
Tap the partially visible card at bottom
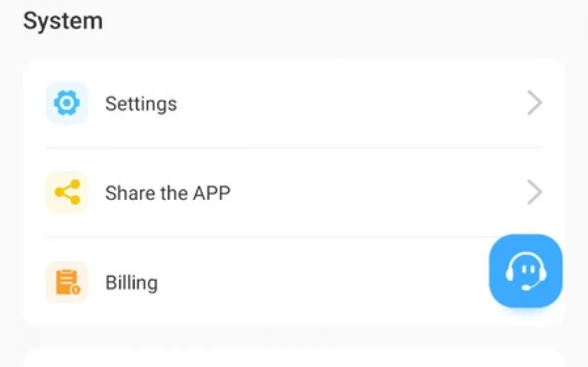tap(293, 359)
